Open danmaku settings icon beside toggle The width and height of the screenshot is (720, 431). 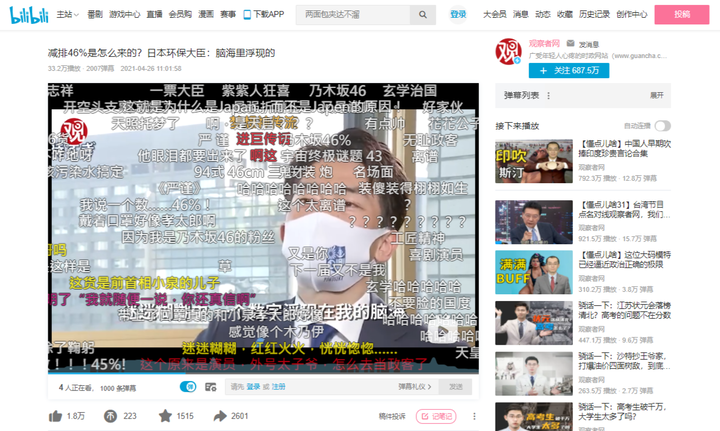(x=211, y=387)
